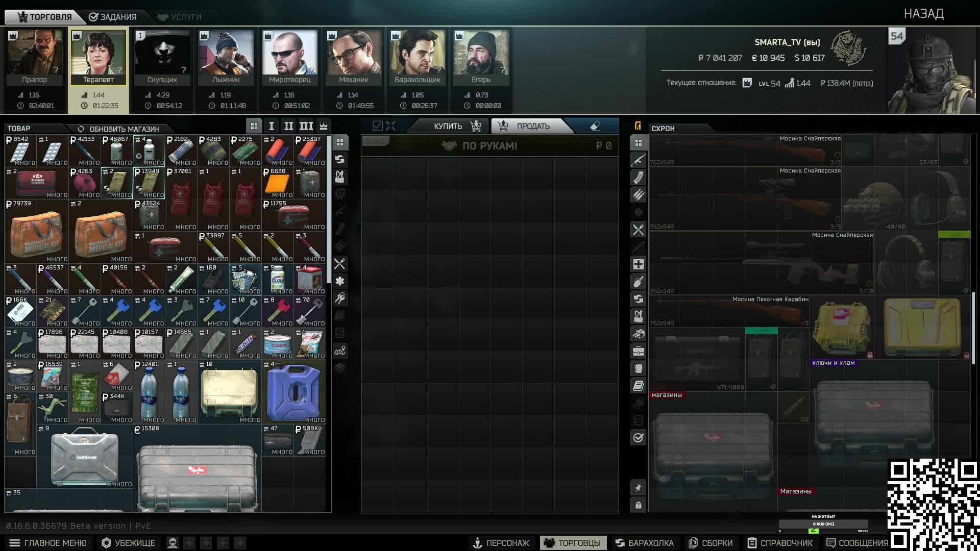Filter stash by barter arrows icon
Image resolution: width=980 pixels, height=551 pixels.
[x=638, y=299]
